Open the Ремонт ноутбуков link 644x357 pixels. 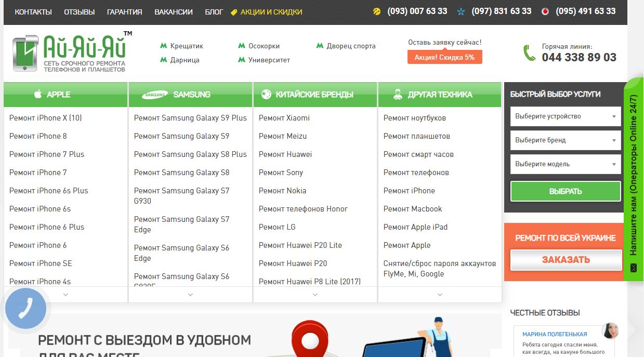[415, 118]
